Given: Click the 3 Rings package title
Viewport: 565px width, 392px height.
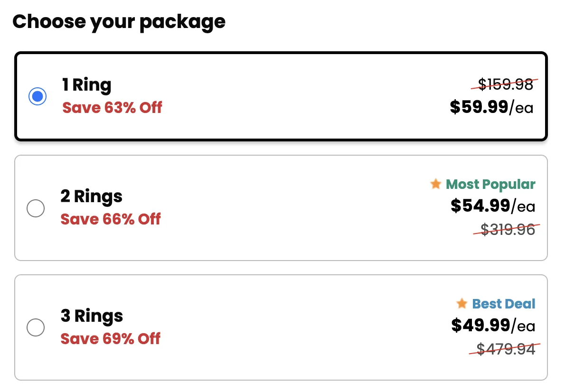Looking at the screenshot, I should point(92,316).
